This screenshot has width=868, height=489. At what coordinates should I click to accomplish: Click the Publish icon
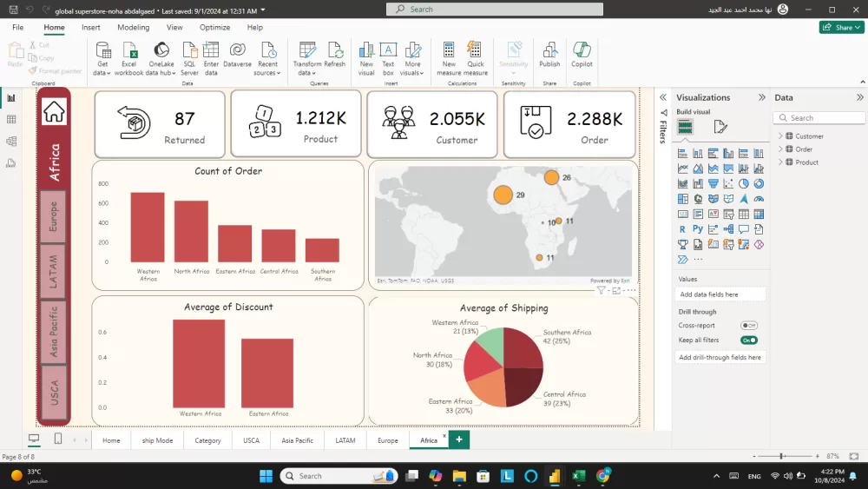[x=549, y=52]
